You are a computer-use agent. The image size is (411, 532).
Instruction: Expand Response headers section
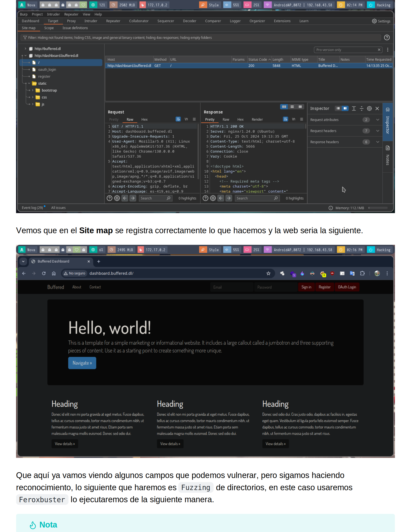pyautogui.click(x=344, y=142)
